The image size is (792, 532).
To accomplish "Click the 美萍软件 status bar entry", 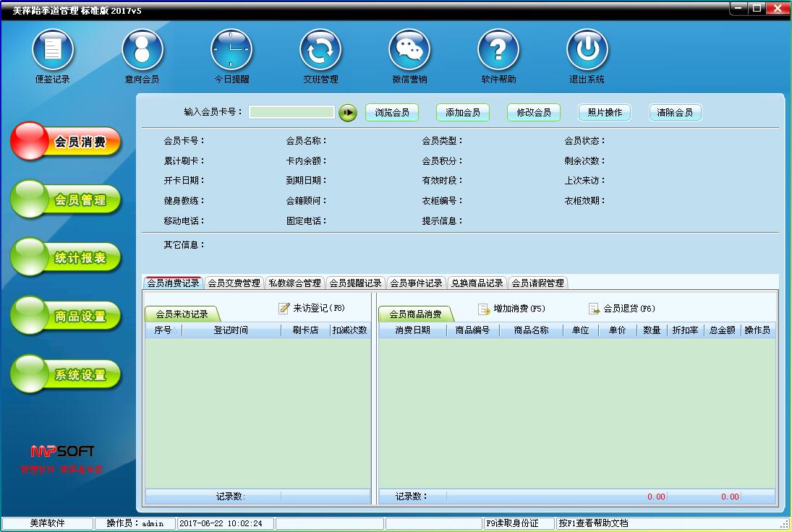I will click(48, 523).
